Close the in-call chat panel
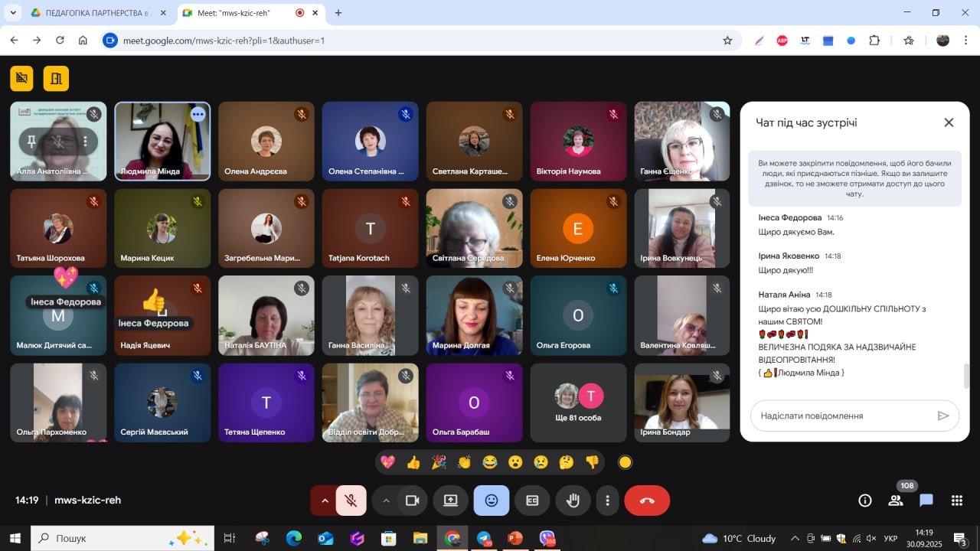 [949, 122]
